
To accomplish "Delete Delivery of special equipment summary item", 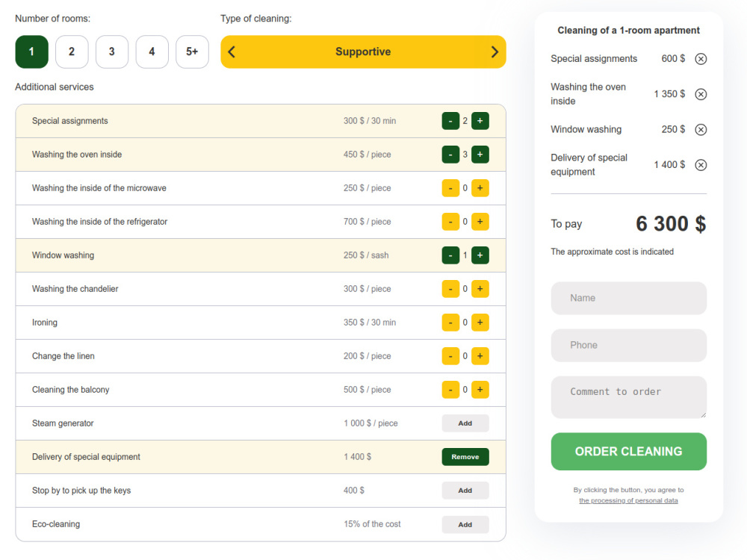I will tap(701, 165).
